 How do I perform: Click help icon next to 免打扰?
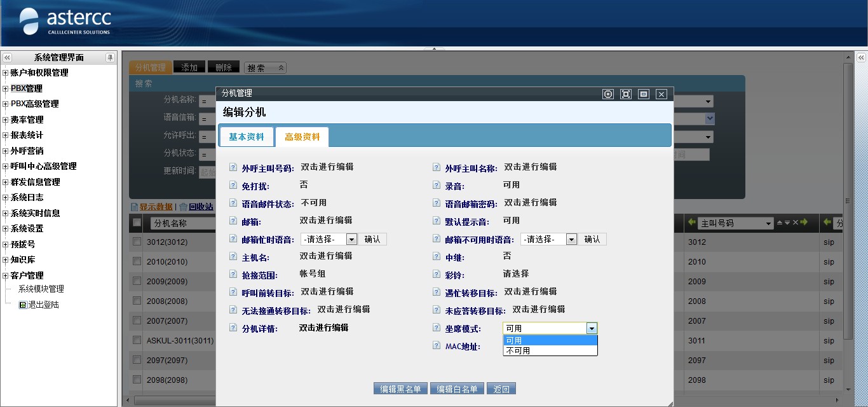[233, 186]
